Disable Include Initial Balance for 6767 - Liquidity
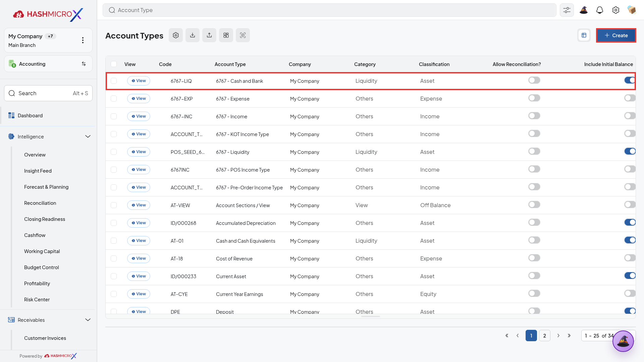The image size is (644, 362). (x=630, y=152)
